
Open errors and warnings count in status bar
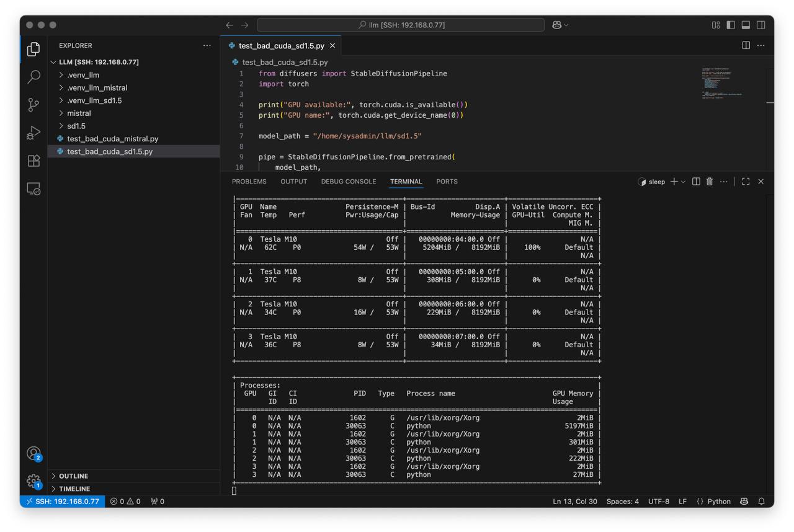click(x=125, y=501)
